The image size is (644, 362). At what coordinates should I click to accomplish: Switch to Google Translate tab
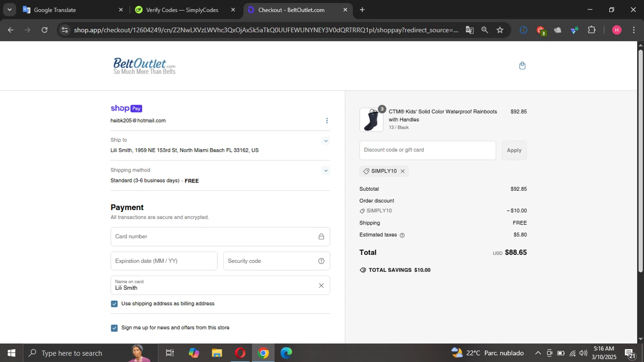72,10
